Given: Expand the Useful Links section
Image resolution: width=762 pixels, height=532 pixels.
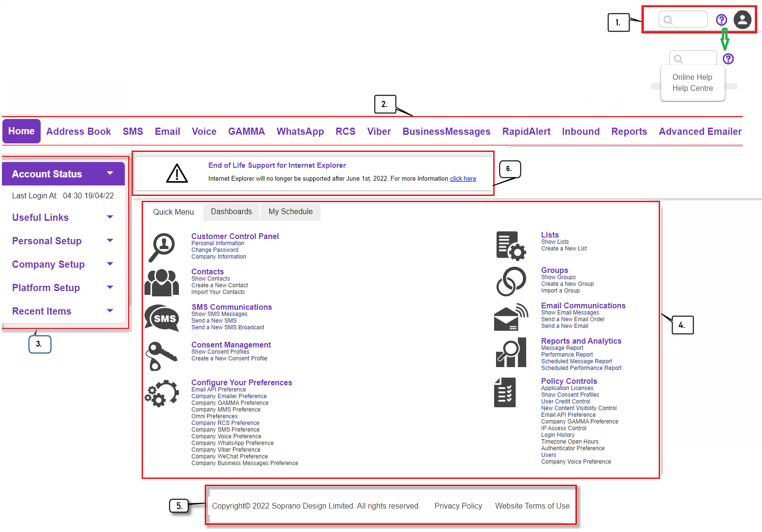Looking at the screenshot, I should (110, 217).
